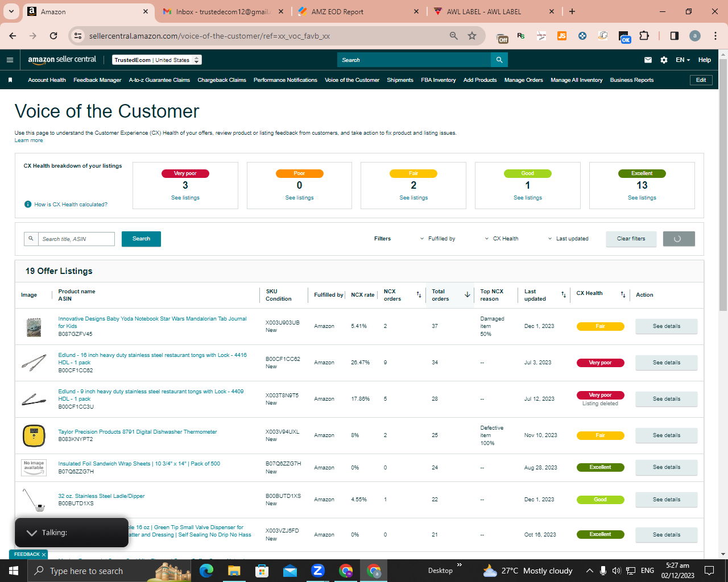Viewport: 728px width, 582px height.
Task: Click the Taylor thermometer product thumbnail
Action: [34, 435]
